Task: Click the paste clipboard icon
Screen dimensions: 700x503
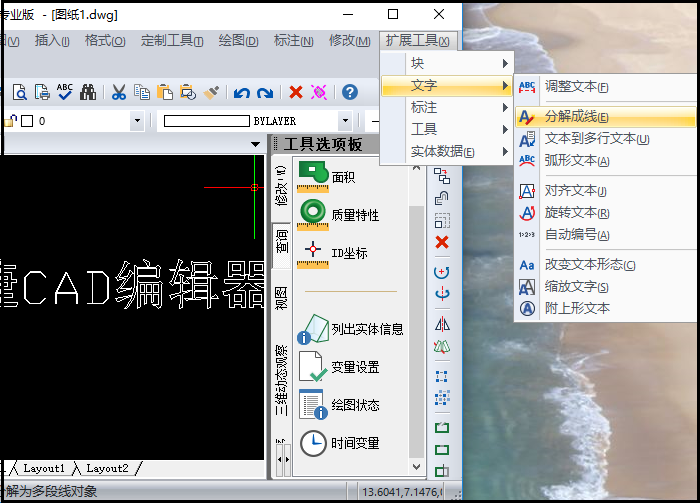Action: tap(165, 92)
